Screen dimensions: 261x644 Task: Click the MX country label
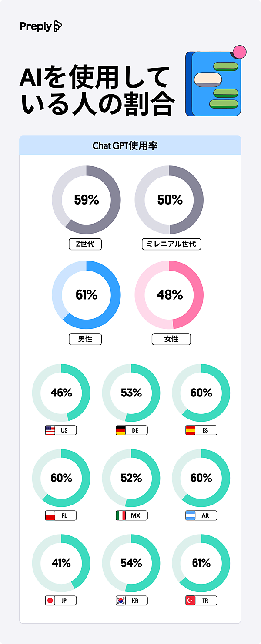(135, 515)
